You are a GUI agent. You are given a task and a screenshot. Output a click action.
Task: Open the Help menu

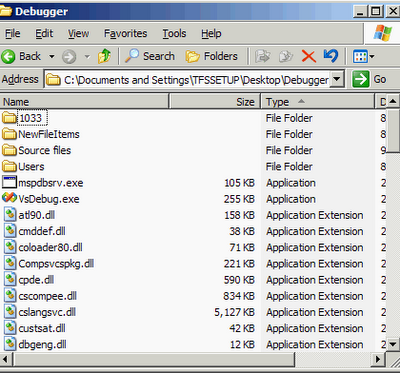pyautogui.click(x=211, y=34)
